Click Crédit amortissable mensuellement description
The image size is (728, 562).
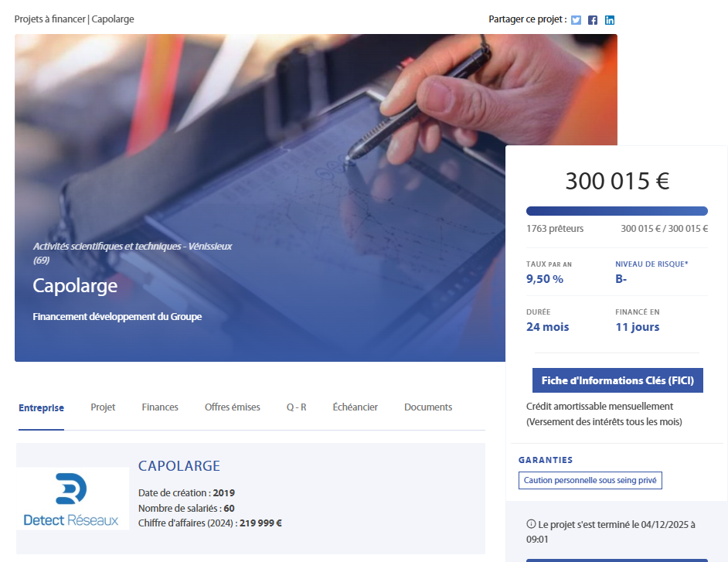(x=604, y=414)
